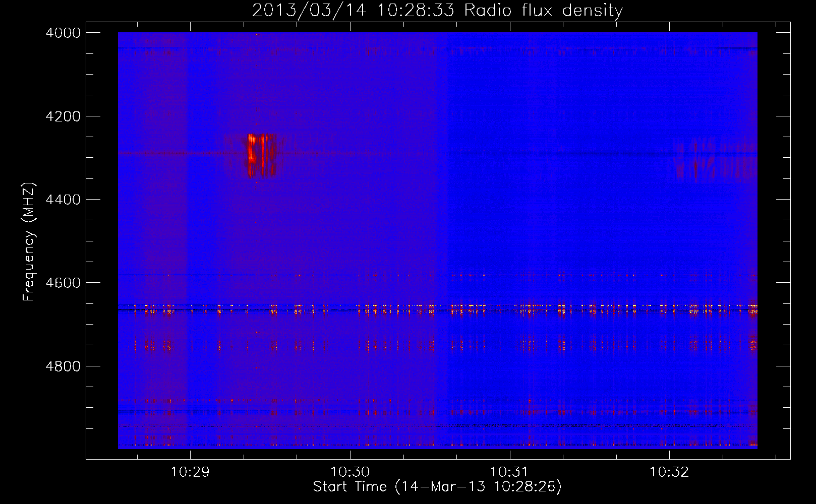Click the plot title "2013/03/14 10:28:33 Radio flux density"
Viewport: 816px width, 504px height.
[437, 10]
